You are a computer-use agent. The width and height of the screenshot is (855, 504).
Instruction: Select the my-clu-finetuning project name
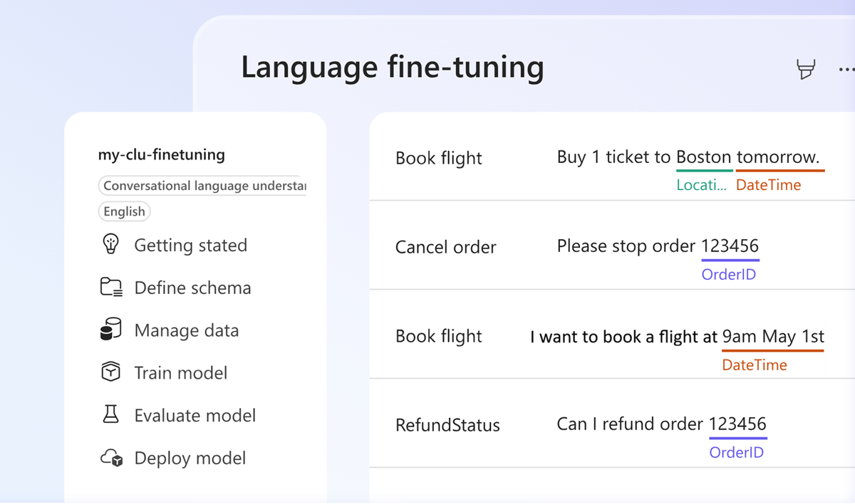coord(162,154)
